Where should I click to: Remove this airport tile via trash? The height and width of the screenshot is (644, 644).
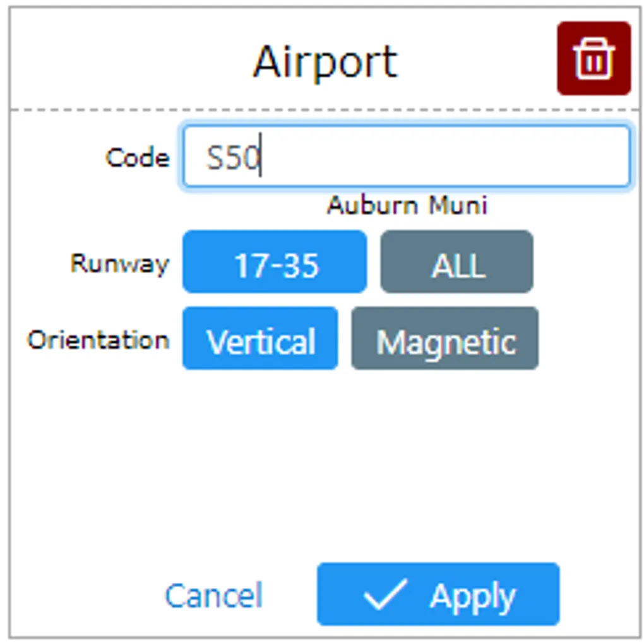point(593,58)
